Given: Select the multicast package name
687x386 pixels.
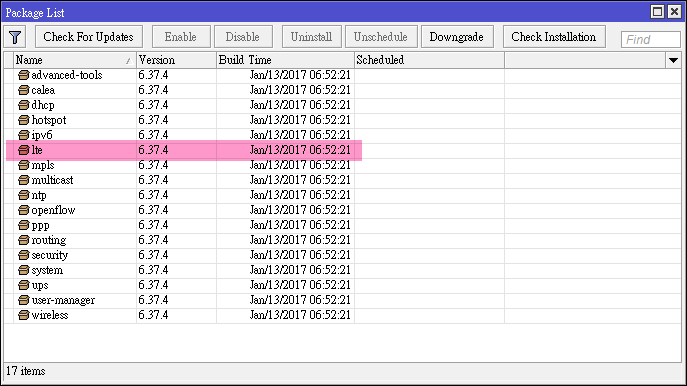Looking at the screenshot, I should tap(53, 180).
